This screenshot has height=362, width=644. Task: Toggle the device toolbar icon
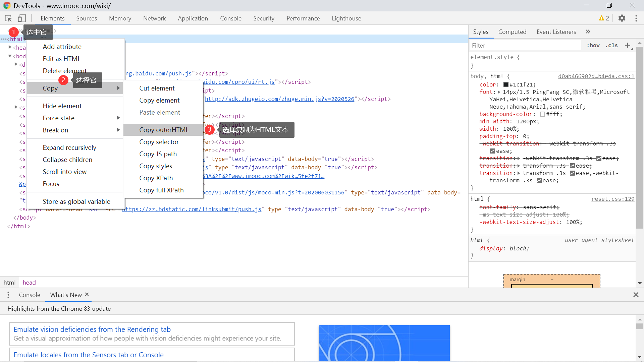21,18
